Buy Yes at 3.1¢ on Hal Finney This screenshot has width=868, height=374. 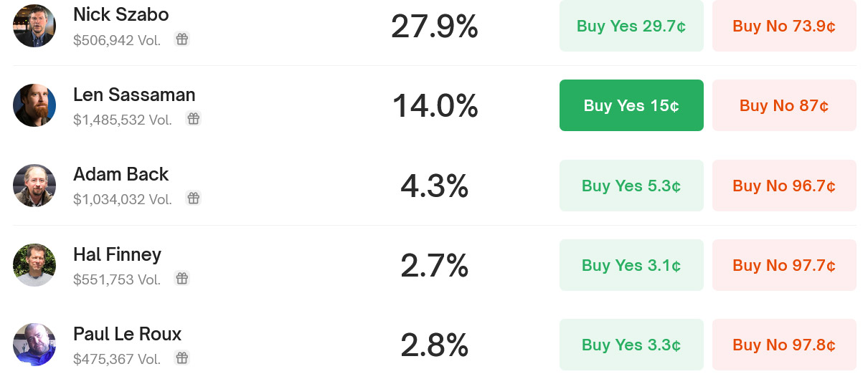pos(631,265)
